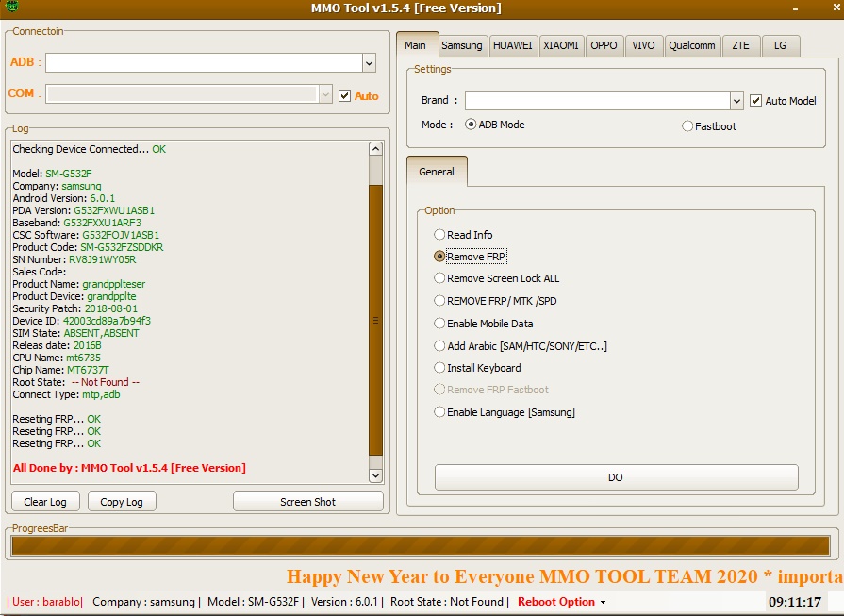This screenshot has height=616, width=844.
Task: Open the OPPO tab
Action: click(x=604, y=46)
